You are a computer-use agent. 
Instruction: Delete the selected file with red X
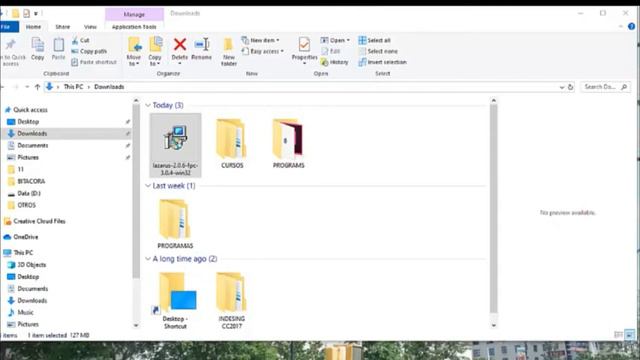[x=180, y=51]
